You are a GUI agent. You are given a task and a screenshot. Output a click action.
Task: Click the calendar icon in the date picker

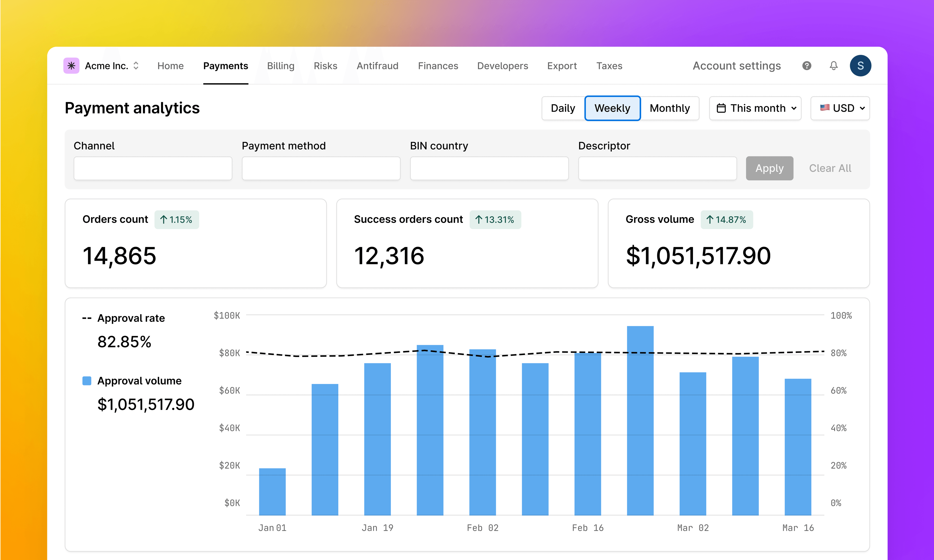click(x=721, y=108)
